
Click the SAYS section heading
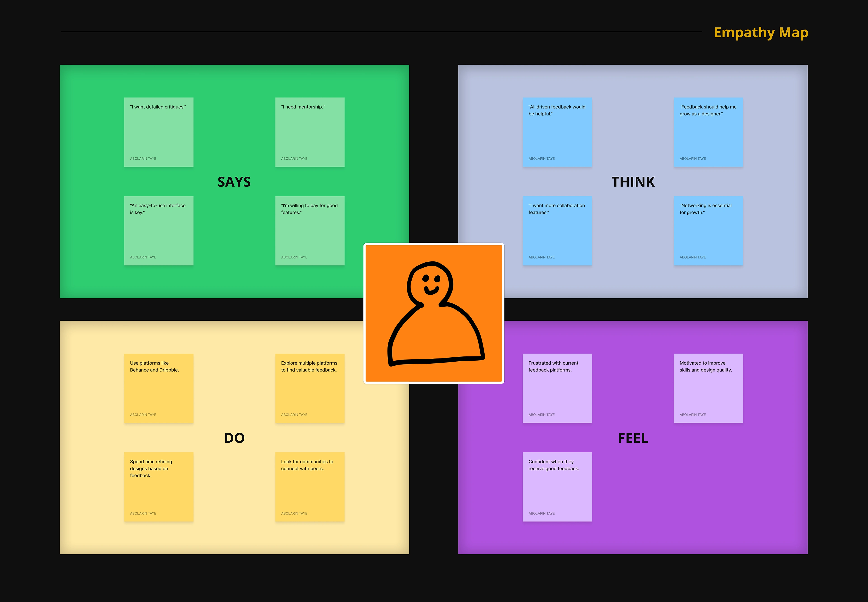pos(234,182)
